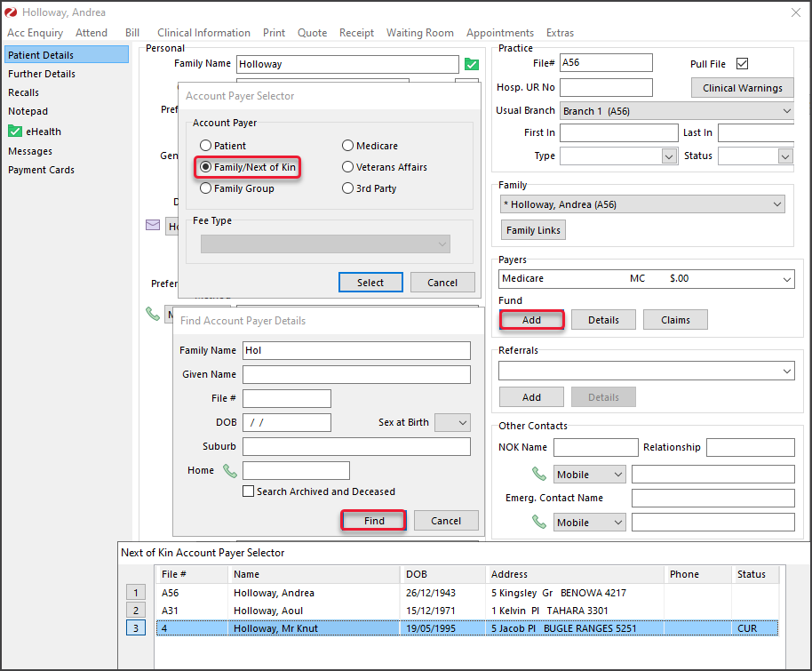This screenshot has width=812, height=671.
Task: Click the purple envelope email icon
Action: pyautogui.click(x=153, y=226)
